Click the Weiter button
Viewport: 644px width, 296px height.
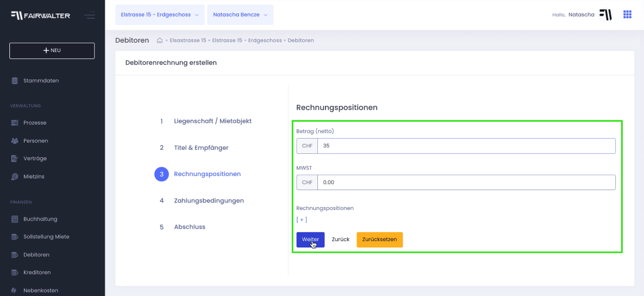pos(310,240)
